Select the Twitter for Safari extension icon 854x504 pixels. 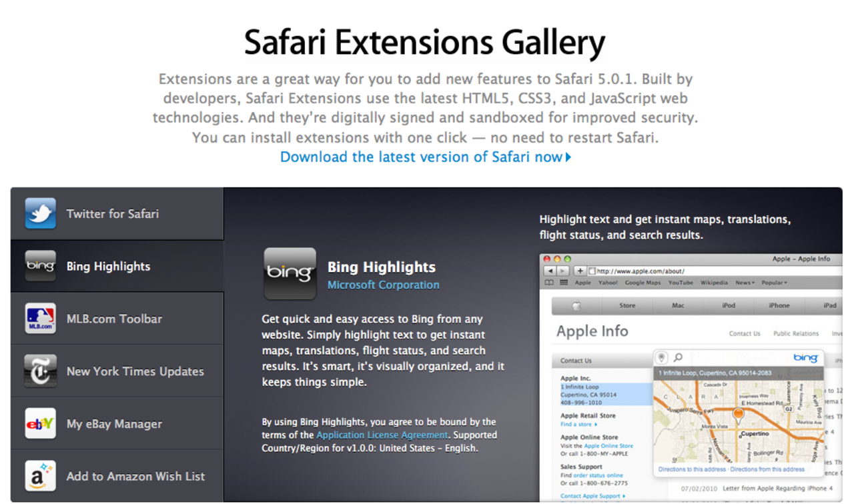pyautogui.click(x=40, y=213)
